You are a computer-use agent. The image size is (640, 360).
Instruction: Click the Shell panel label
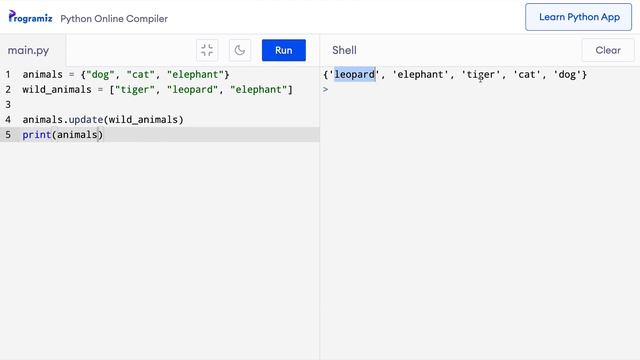tap(344, 50)
